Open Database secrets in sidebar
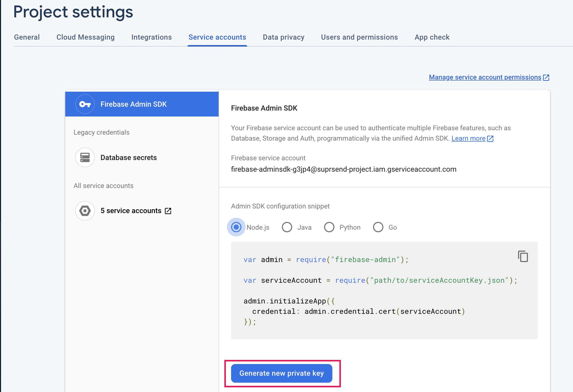Viewport: 573px width, 392px height. [x=128, y=157]
